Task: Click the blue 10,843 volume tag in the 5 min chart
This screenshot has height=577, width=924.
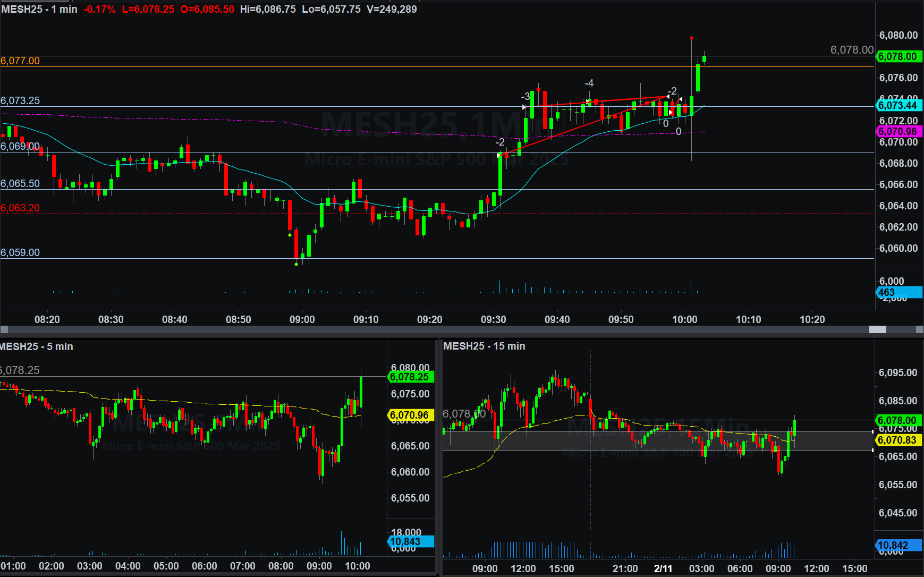Action: 411,541
